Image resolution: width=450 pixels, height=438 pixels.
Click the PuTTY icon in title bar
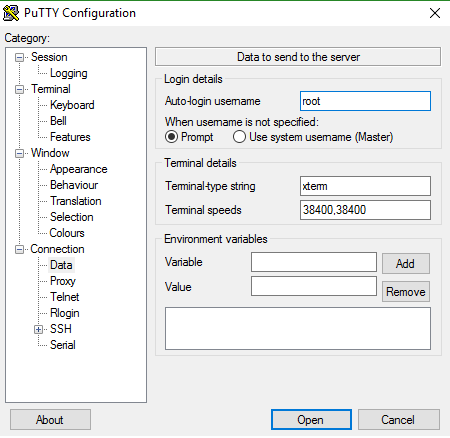point(11,13)
